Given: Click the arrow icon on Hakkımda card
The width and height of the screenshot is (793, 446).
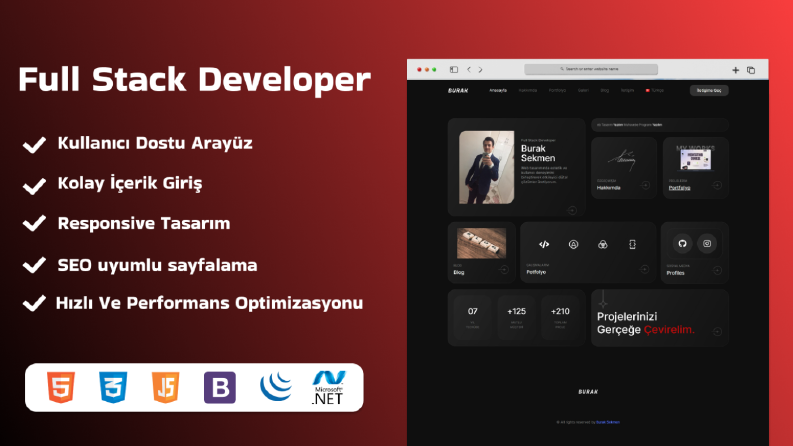Looking at the screenshot, I should (x=645, y=185).
